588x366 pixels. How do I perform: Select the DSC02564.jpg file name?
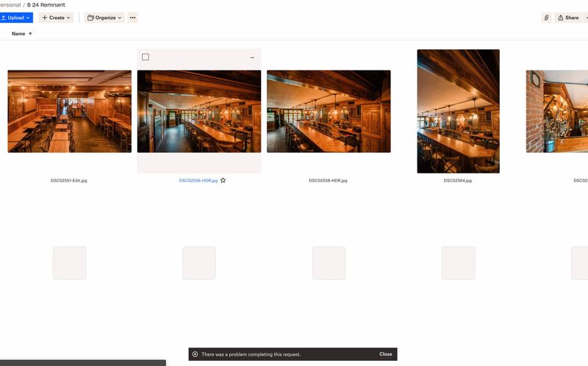coord(458,180)
